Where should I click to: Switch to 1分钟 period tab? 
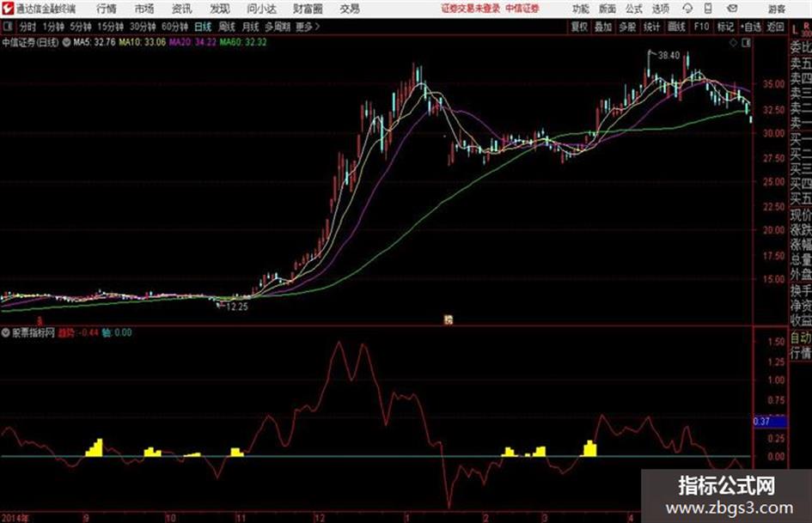(x=52, y=27)
